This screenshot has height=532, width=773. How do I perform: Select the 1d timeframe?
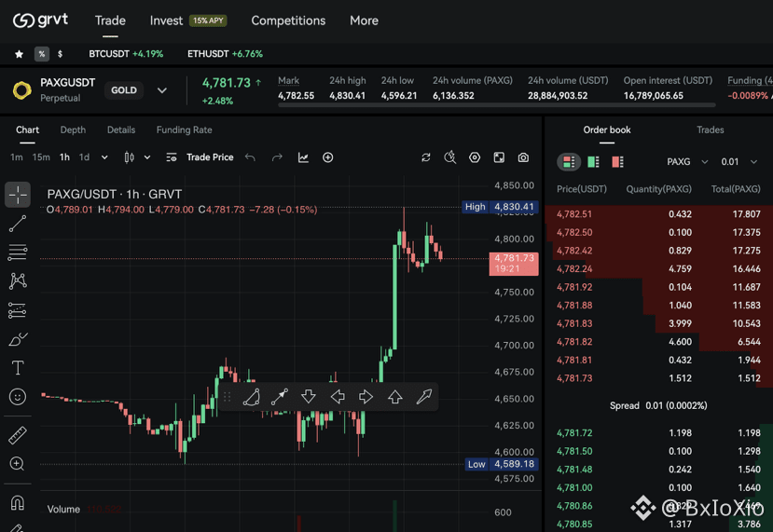pos(84,157)
